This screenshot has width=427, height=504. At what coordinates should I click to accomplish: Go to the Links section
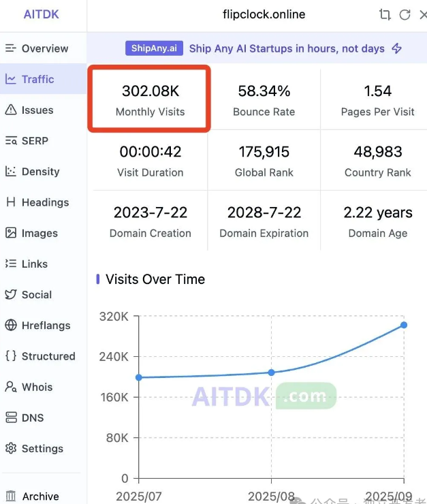(35, 264)
